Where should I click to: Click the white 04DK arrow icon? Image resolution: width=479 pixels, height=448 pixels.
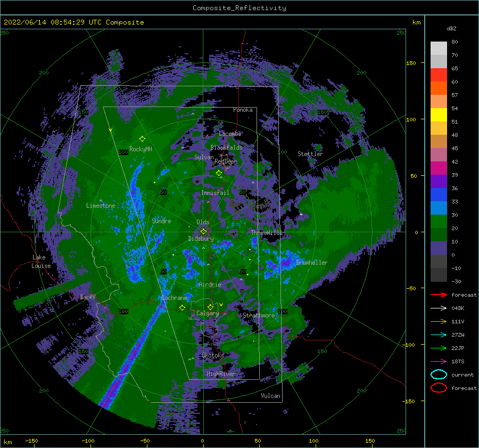(x=439, y=308)
